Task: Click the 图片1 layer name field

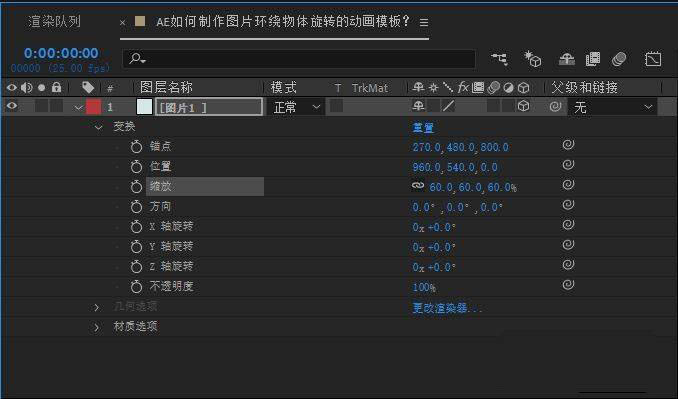Action: (x=208, y=107)
